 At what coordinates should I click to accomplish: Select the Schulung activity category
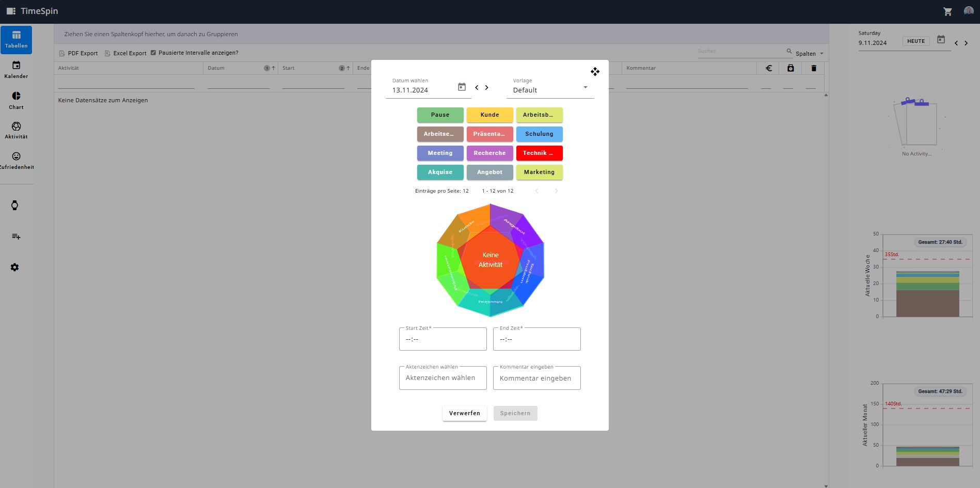tap(539, 134)
